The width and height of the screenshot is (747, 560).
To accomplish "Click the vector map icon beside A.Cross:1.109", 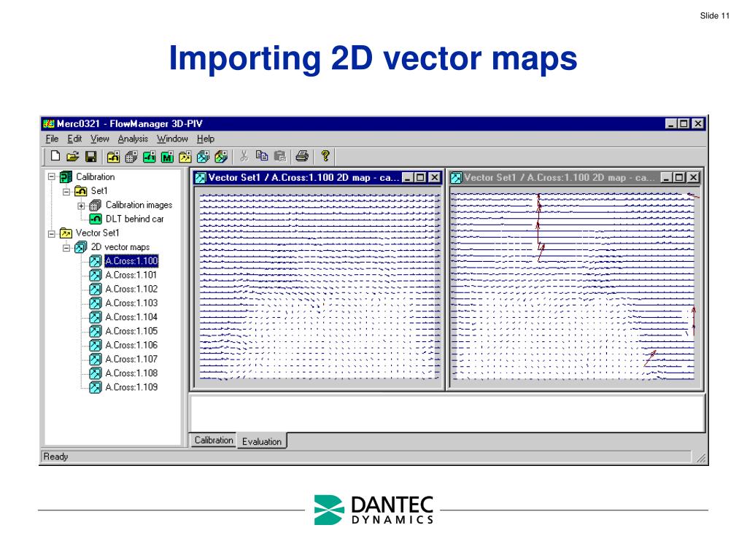I will coord(96,388).
